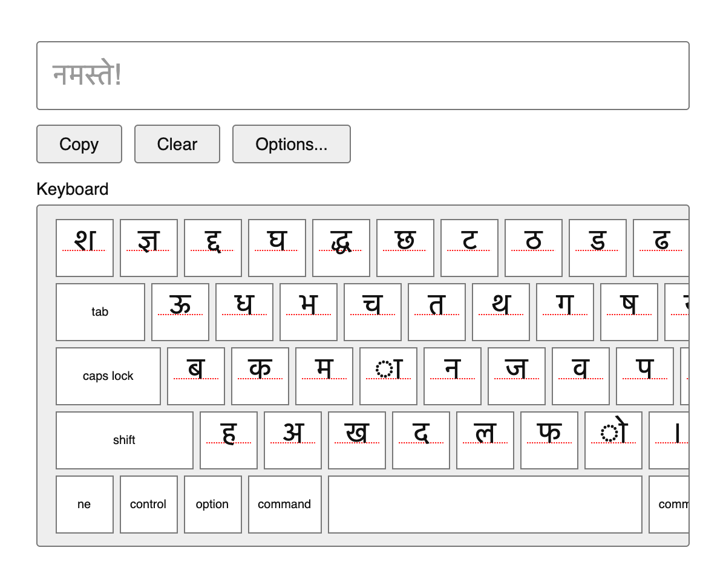726x588 pixels.
Task: Tap the ज key
Action: pos(517,376)
